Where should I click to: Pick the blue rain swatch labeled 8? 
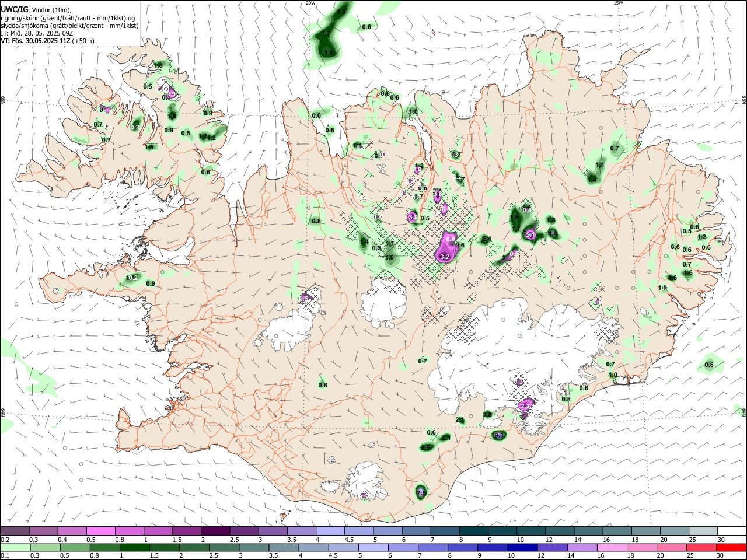[464, 547]
